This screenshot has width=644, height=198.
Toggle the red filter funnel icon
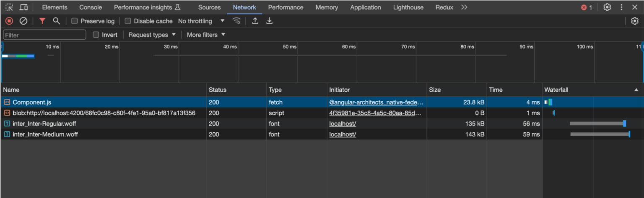(x=42, y=21)
